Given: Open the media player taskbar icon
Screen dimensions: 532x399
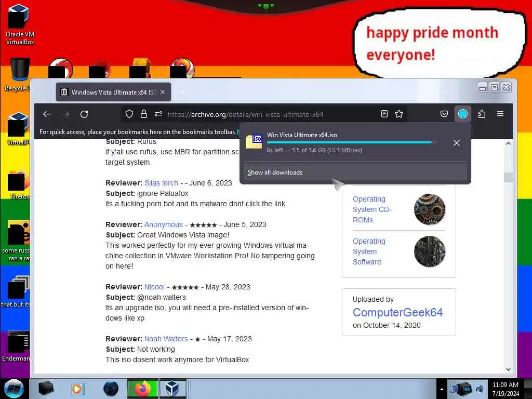Looking at the screenshot, I should 77,389.
